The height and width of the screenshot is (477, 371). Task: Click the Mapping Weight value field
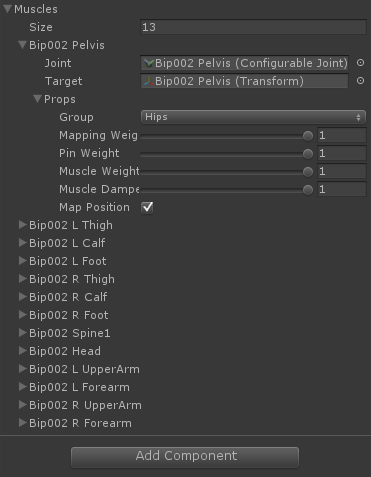(x=342, y=135)
